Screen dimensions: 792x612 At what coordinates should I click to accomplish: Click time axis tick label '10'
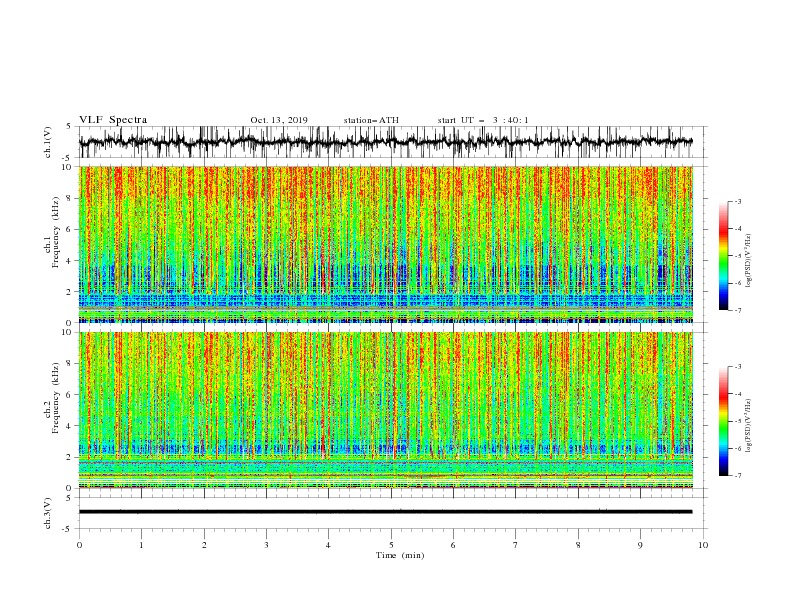703,545
